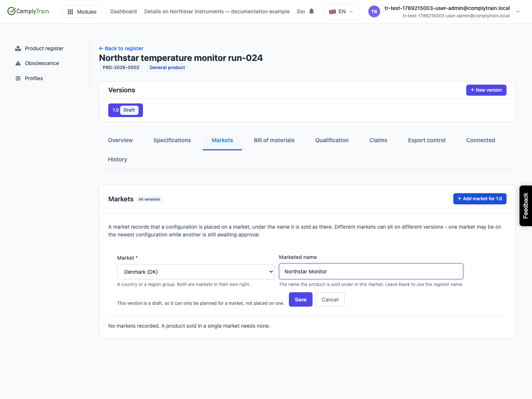Select the Markets tab
Viewport: 532px width, 399px height.
coord(222,140)
